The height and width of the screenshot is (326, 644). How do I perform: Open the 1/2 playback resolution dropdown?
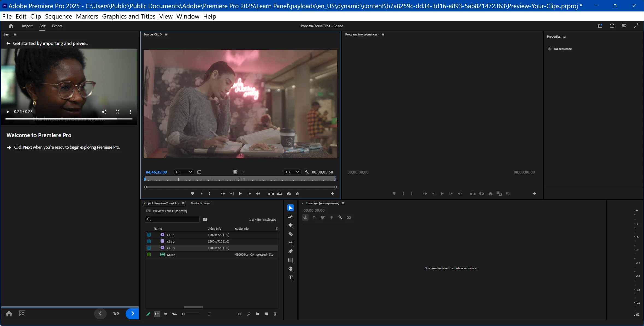coord(292,172)
